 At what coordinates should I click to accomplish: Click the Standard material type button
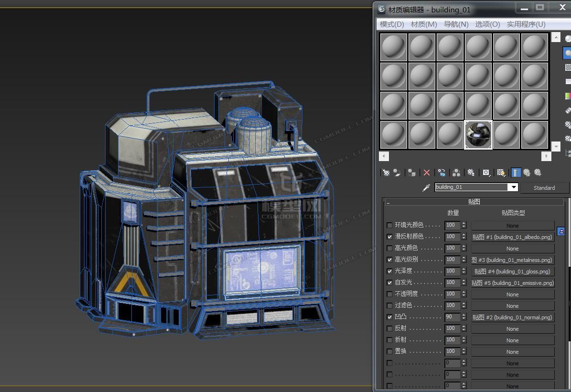click(544, 187)
